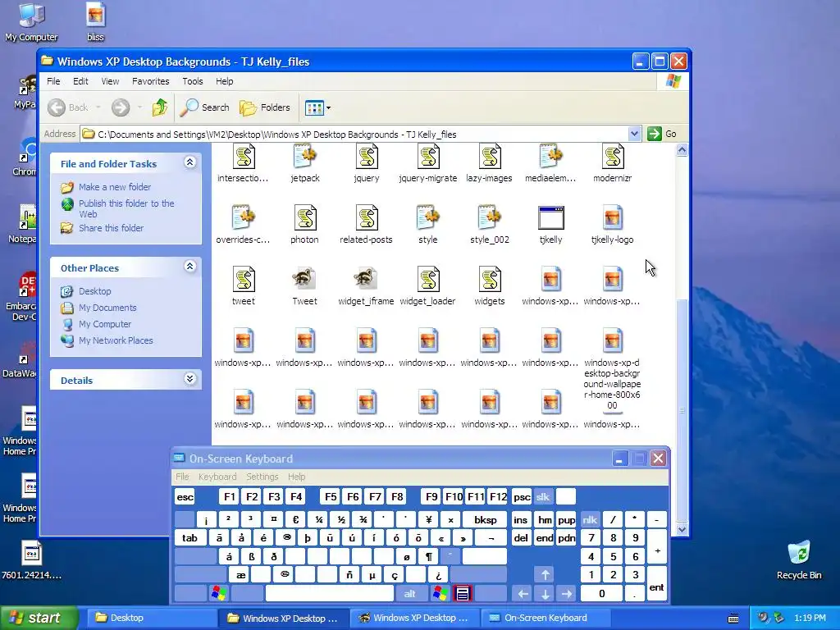Click the Forward navigation arrow
The image size is (840, 630).
(x=121, y=107)
